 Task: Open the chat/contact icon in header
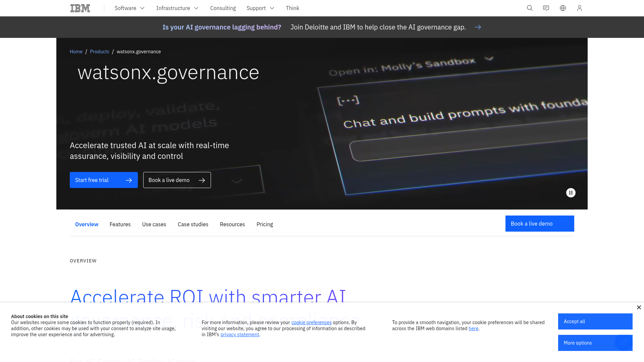pos(546,8)
